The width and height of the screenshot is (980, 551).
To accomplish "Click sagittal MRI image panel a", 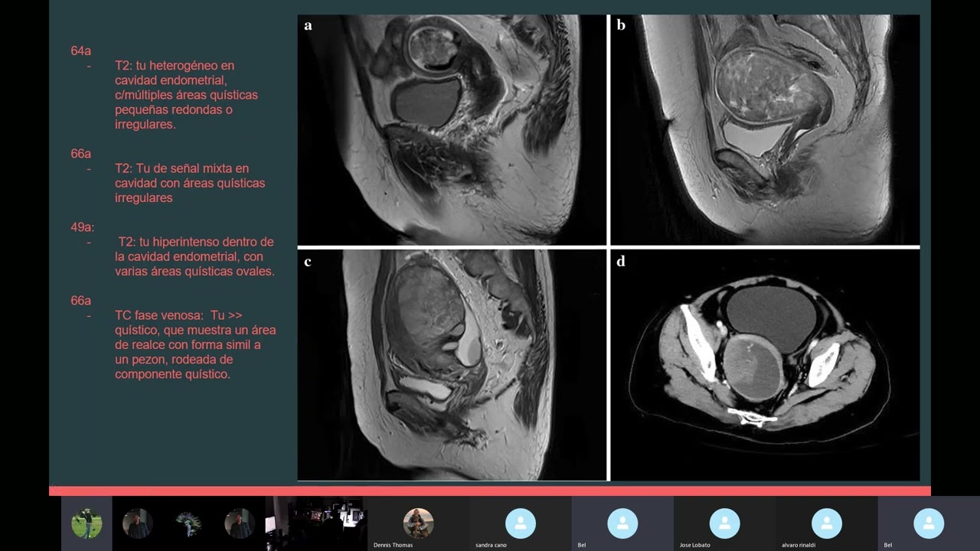I will coord(452,129).
